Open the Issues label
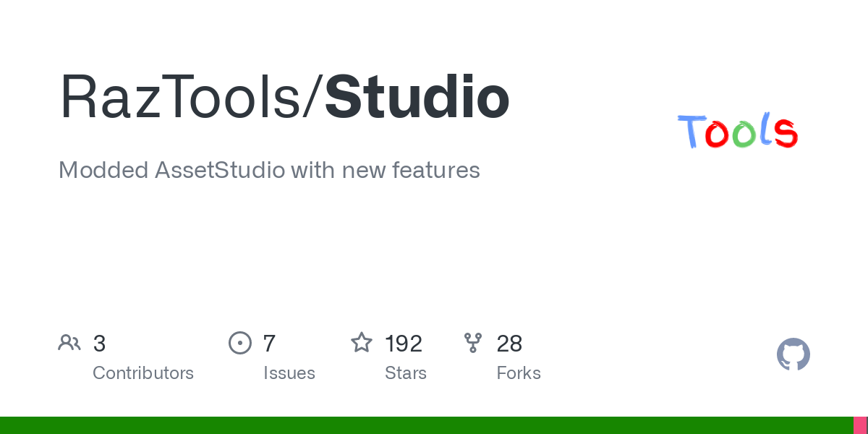Image resolution: width=868 pixels, height=434 pixels. (289, 373)
